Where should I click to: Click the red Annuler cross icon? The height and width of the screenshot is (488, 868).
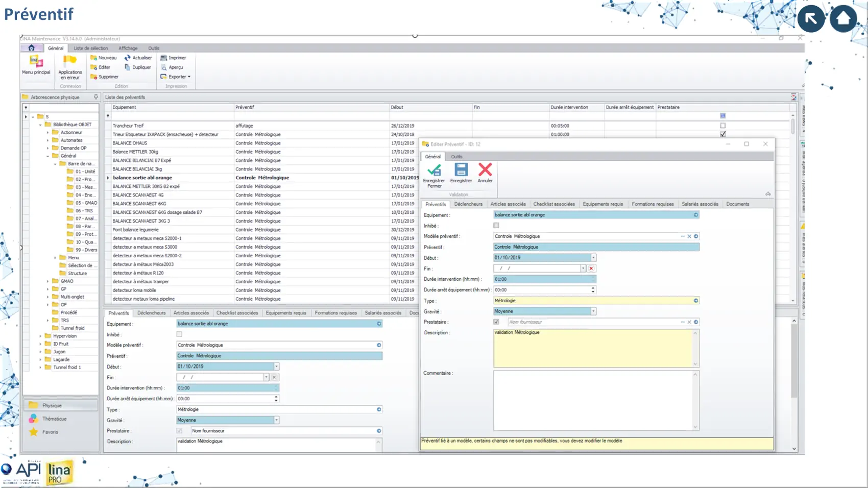tap(485, 169)
